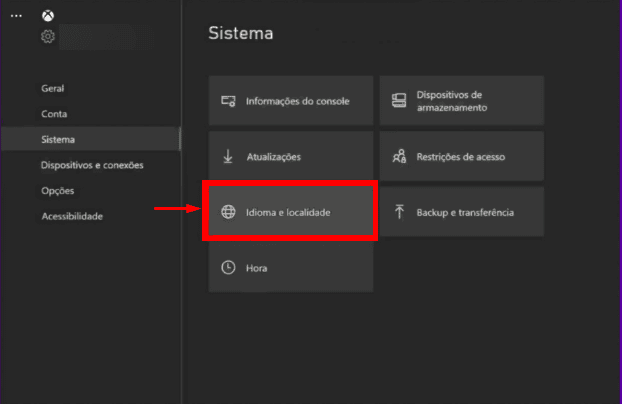
Task: Click the console icon in Informações do console
Action: pyautogui.click(x=228, y=101)
